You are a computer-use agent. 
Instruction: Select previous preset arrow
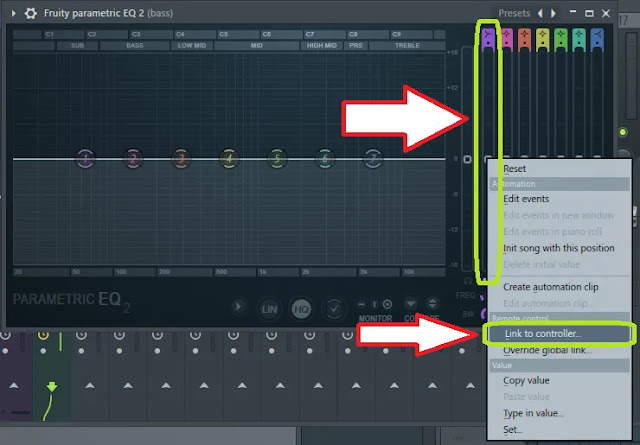[540, 13]
